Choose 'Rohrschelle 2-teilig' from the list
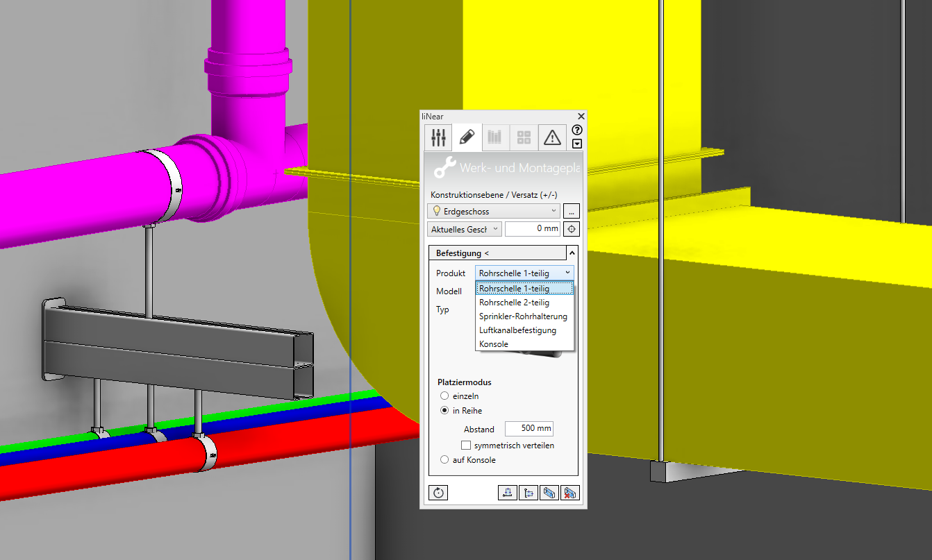Image resolution: width=932 pixels, height=560 pixels. (x=514, y=303)
